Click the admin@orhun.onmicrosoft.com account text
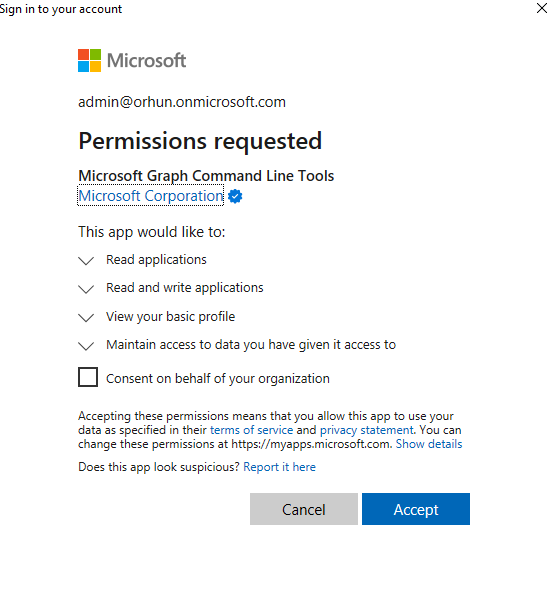Screen dimensions: 549x610 pos(182,102)
